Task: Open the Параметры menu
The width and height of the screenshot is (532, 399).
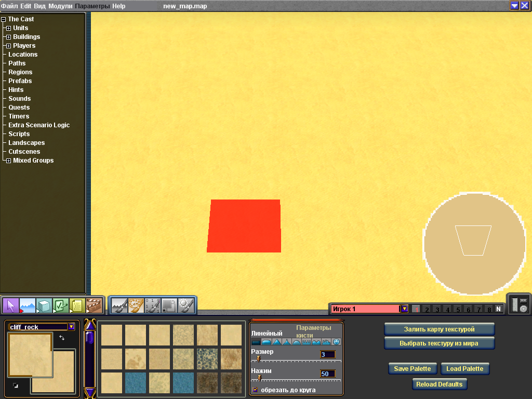Action: 92,6
